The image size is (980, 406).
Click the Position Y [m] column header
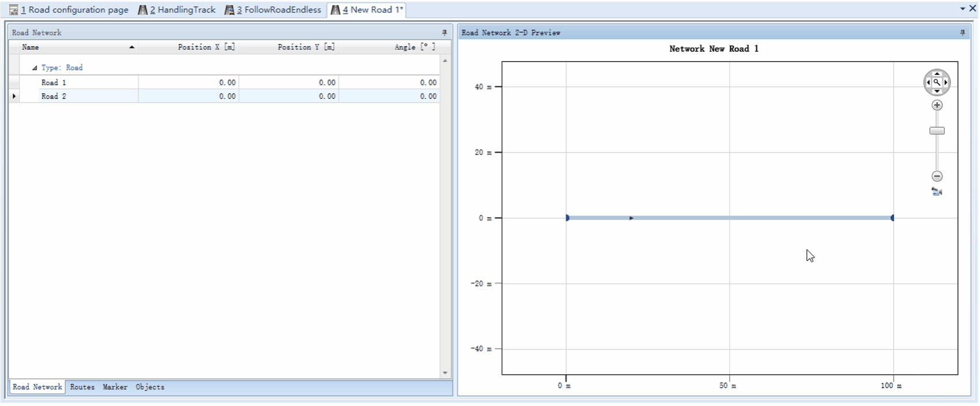point(289,47)
